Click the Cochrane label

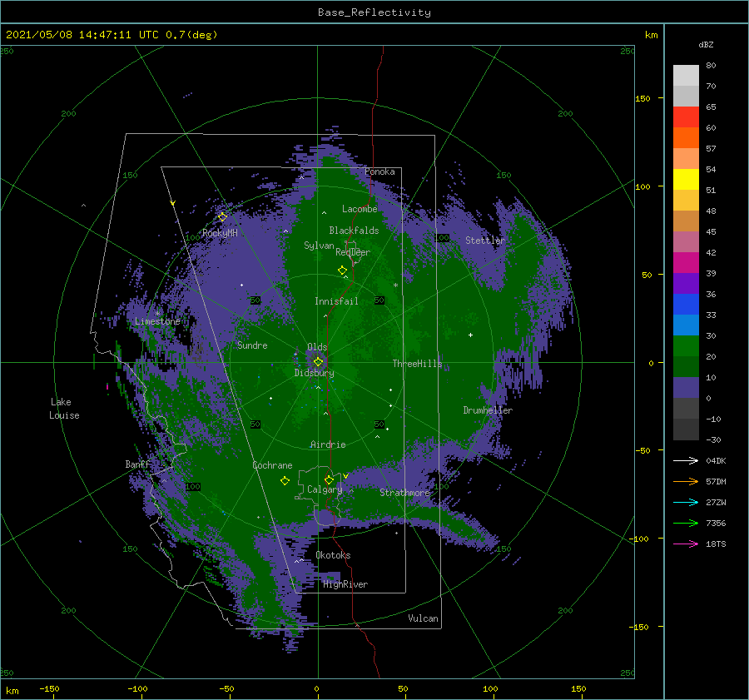pyautogui.click(x=272, y=465)
